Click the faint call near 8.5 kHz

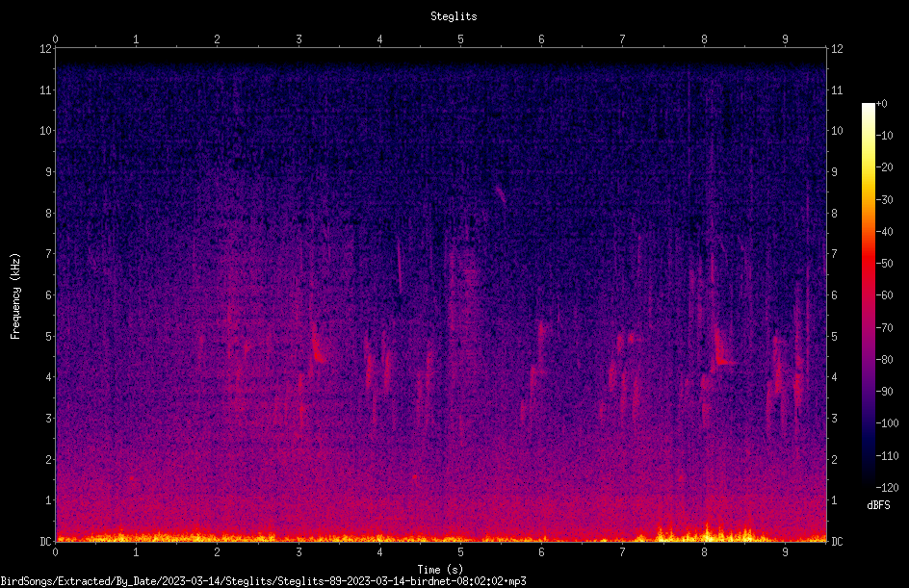click(x=501, y=194)
